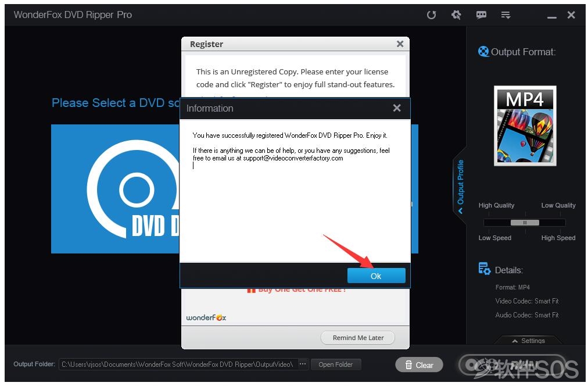
Task: Close the Register dialog with X
Action: 400,44
